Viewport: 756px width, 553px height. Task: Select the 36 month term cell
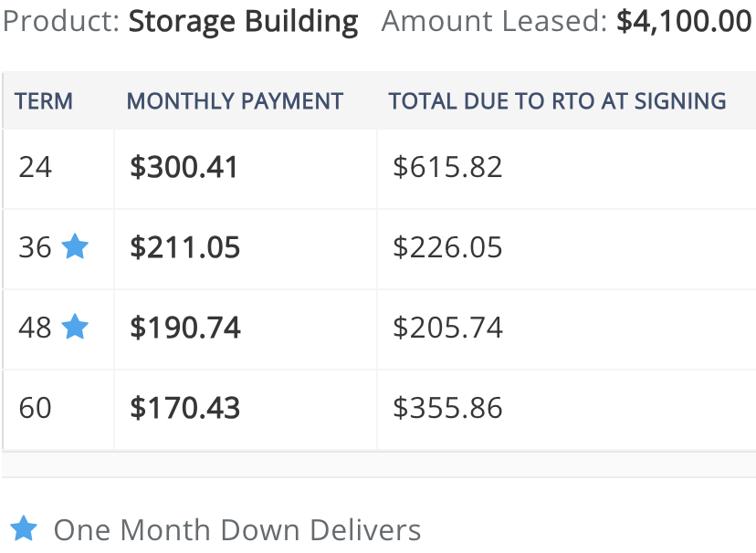pyautogui.click(x=58, y=249)
